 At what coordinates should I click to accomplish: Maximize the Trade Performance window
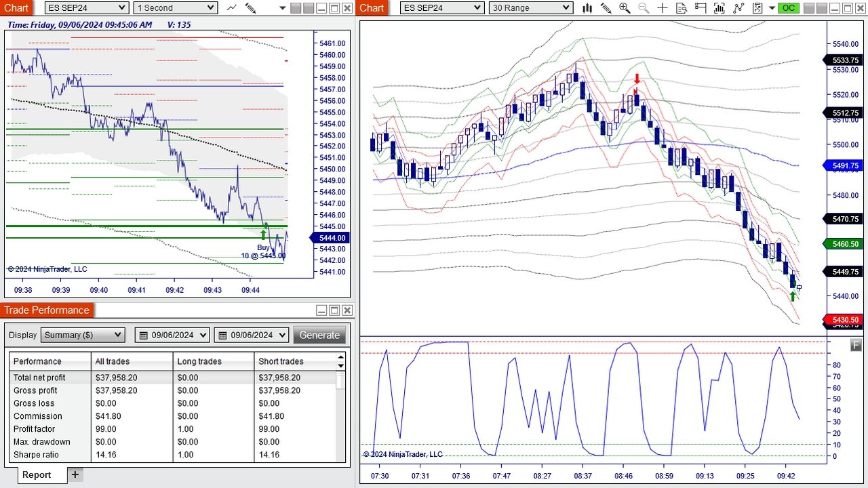pyautogui.click(x=334, y=310)
